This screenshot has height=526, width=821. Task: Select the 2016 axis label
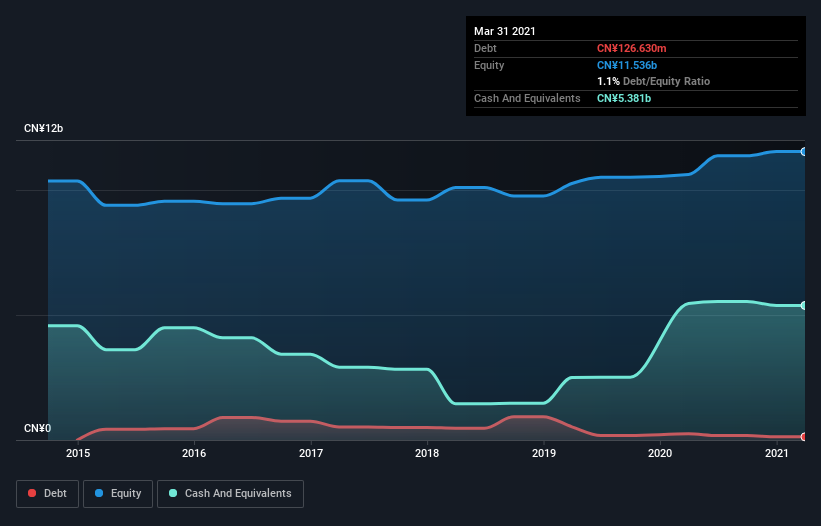click(x=194, y=453)
